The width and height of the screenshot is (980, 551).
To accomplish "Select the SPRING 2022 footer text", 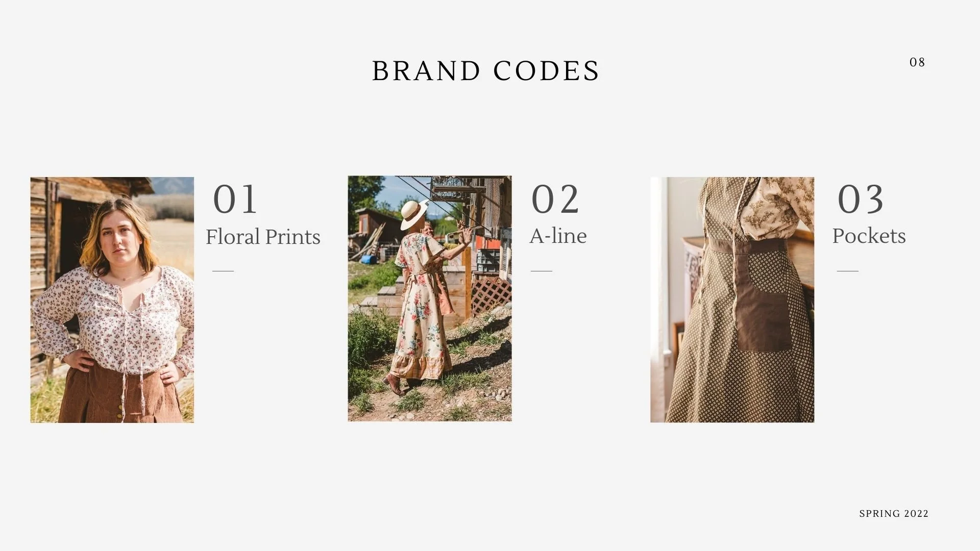I will (x=894, y=514).
